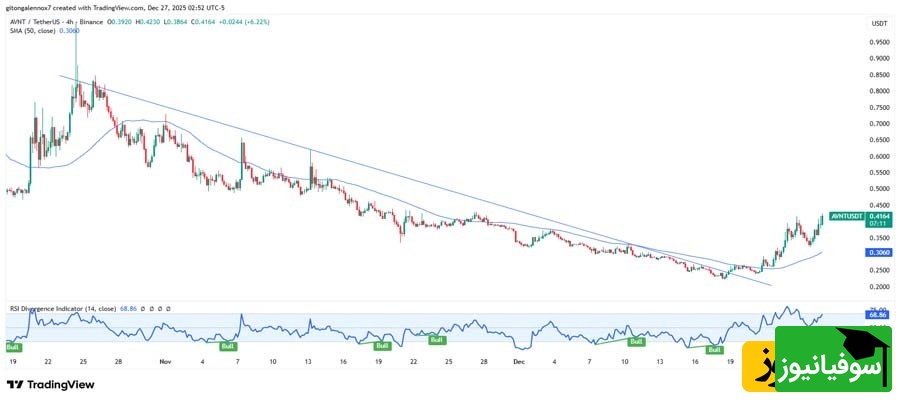Viewport: 900px width, 400px height.
Task: Click the 0.9500 price axis level
Action: (x=880, y=43)
